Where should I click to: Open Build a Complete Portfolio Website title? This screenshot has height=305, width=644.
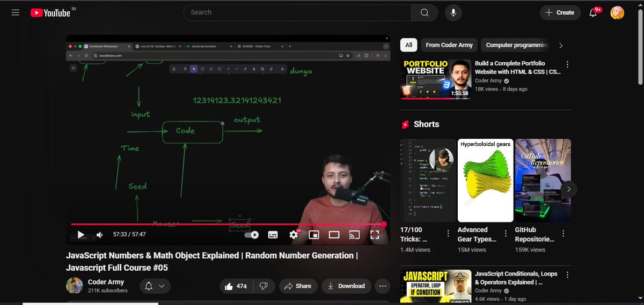(518, 68)
